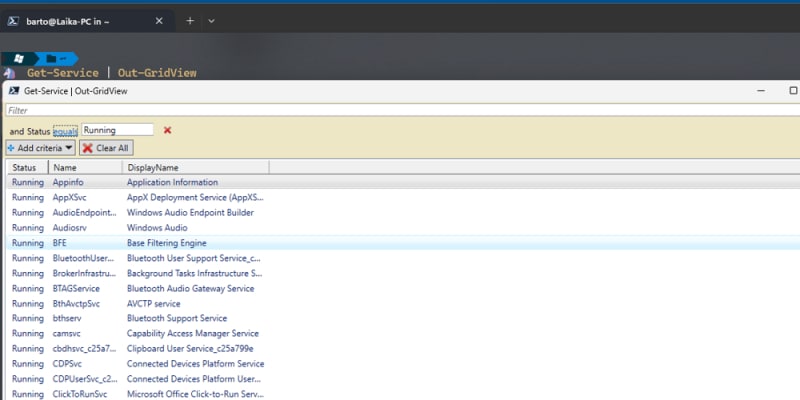Screen dimensions: 800x400
Task: Maximize the Out-GridView window
Action: tap(793, 90)
